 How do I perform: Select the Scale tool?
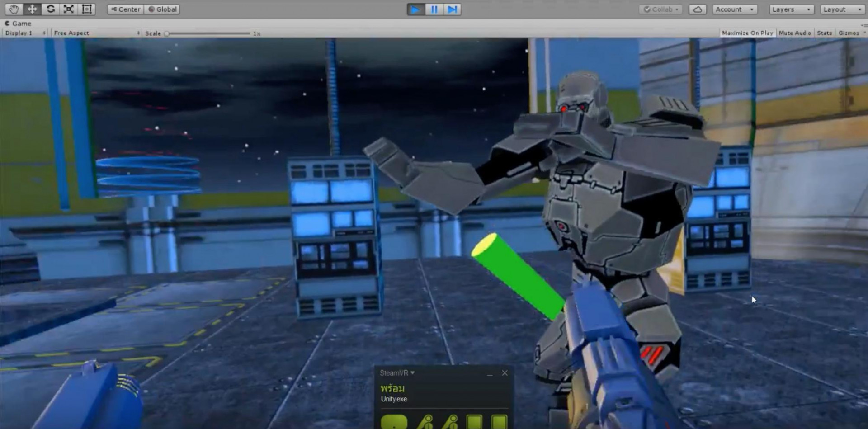(x=69, y=9)
